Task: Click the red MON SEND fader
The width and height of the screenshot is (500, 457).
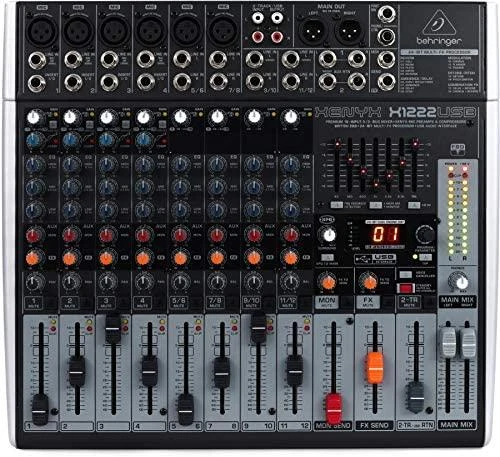Action: 334,410
